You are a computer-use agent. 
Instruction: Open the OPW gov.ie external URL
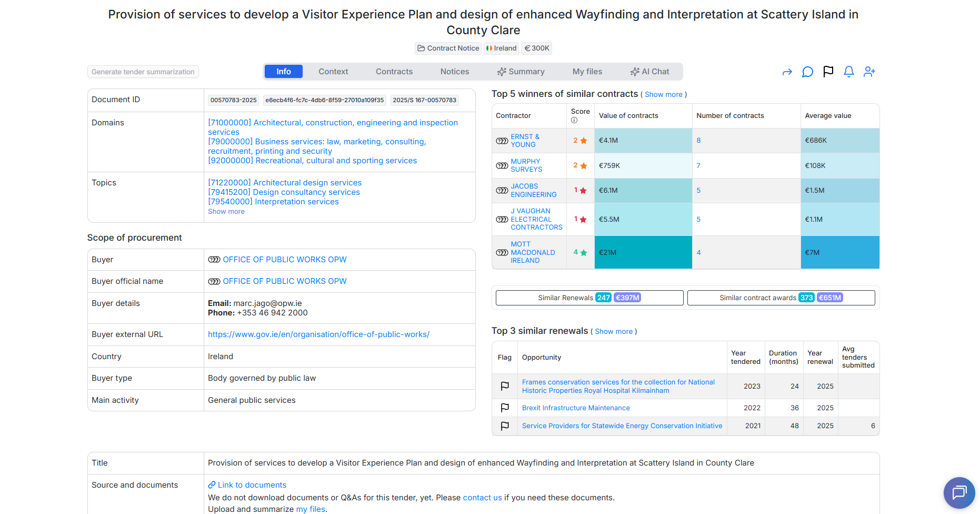(x=318, y=334)
